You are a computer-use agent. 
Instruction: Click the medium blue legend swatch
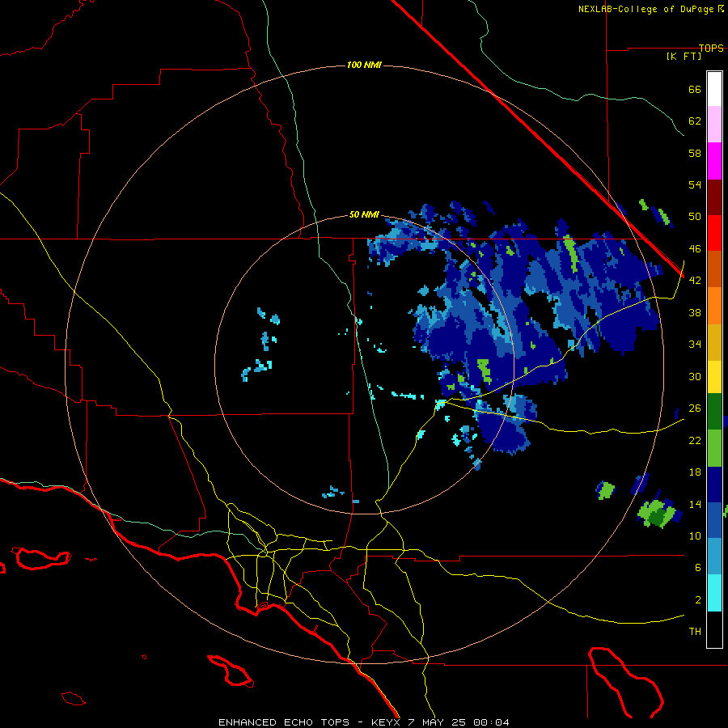714,520
